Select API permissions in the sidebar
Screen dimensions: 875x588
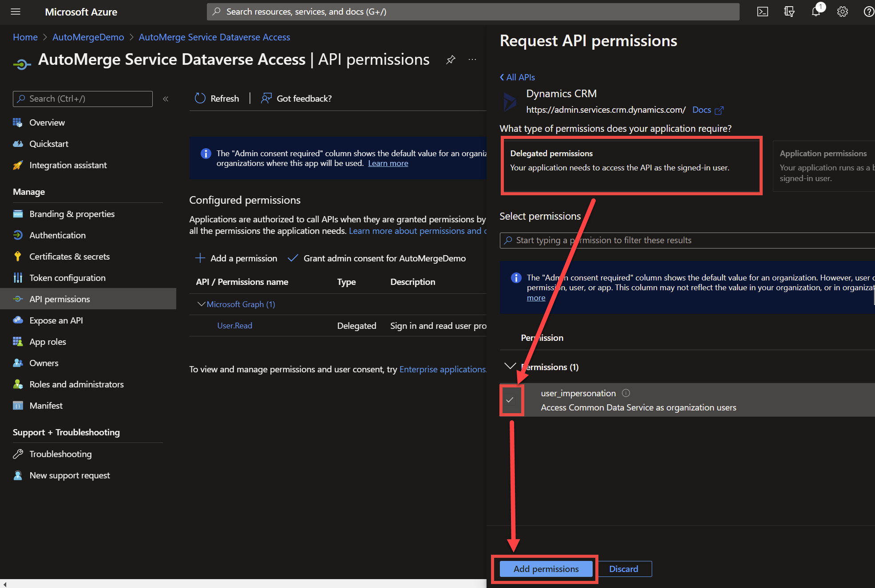(x=88, y=299)
